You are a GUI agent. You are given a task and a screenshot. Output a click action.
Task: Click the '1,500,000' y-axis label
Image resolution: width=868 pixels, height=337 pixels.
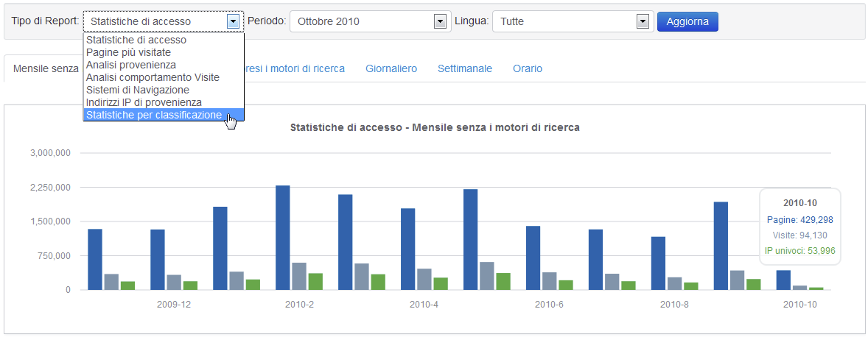pos(51,221)
